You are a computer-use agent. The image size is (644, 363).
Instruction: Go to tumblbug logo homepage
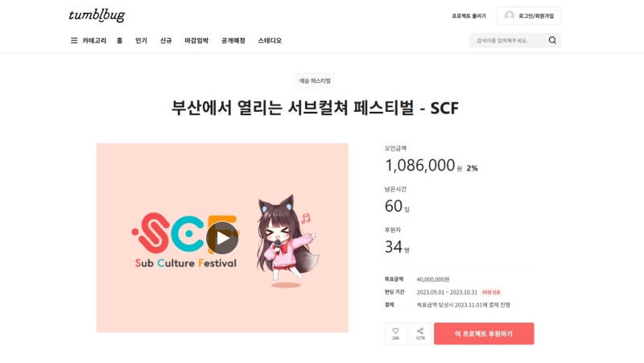tap(97, 15)
